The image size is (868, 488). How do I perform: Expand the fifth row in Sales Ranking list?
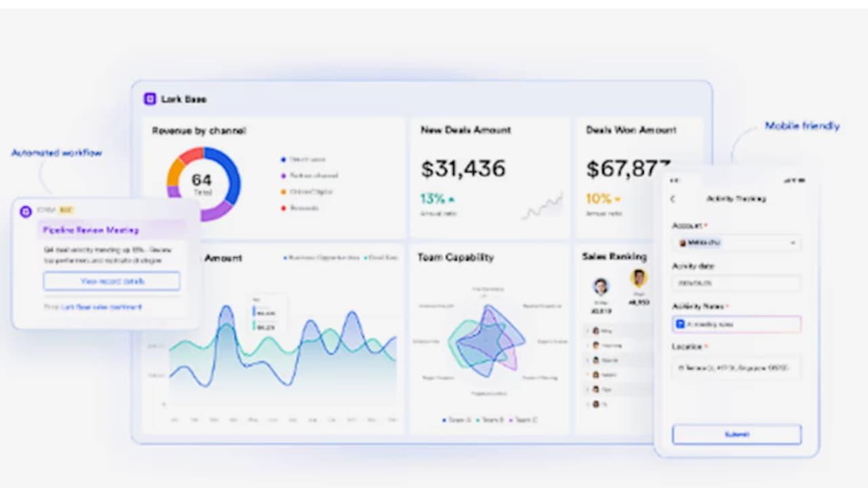click(587, 390)
